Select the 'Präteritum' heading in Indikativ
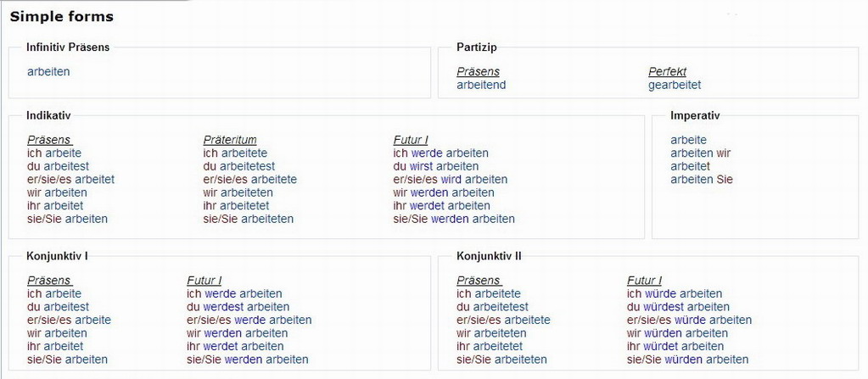Screen dimensions: 868x379 pyautogui.click(x=230, y=140)
